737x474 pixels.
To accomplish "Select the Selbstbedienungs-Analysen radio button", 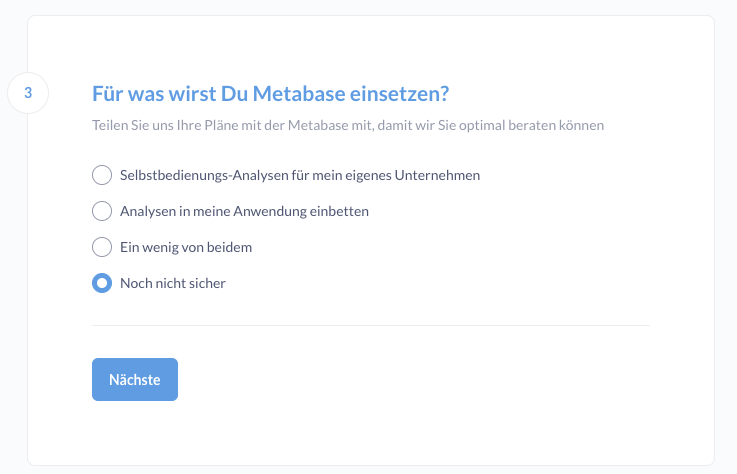I will [x=102, y=175].
